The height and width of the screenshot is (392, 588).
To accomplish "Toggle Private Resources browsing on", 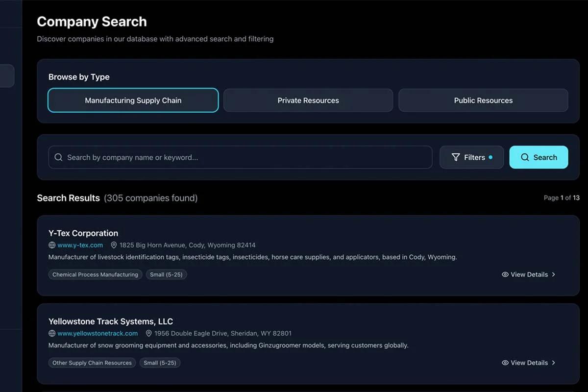I will click(x=308, y=100).
